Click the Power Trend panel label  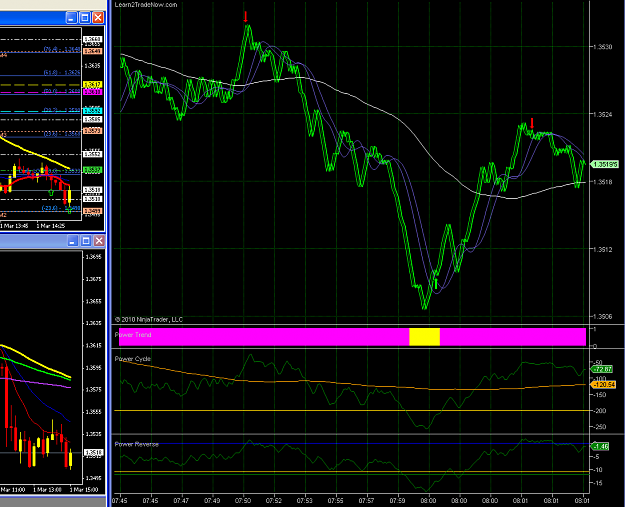pyautogui.click(x=133, y=335)
